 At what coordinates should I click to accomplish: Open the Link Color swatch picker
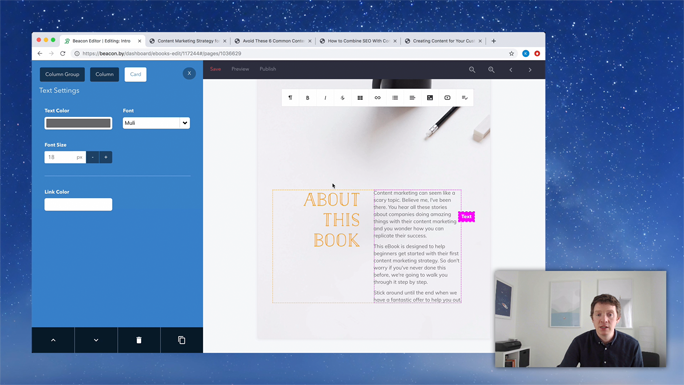point(78,204)
